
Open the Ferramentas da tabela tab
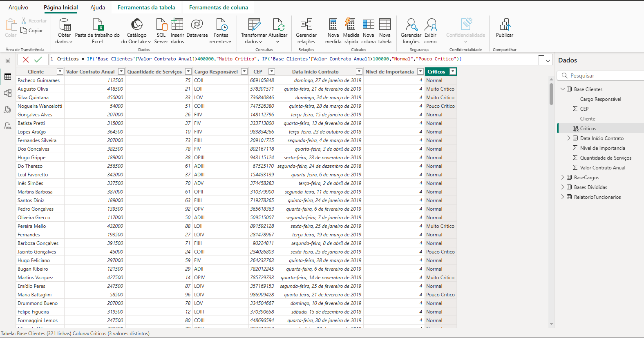point(146,7)
